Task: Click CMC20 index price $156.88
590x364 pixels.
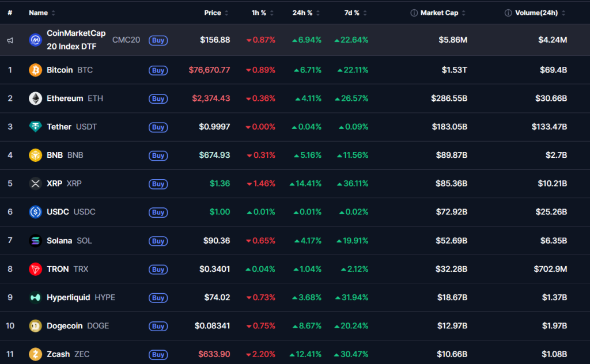Action: click(215, 40)
